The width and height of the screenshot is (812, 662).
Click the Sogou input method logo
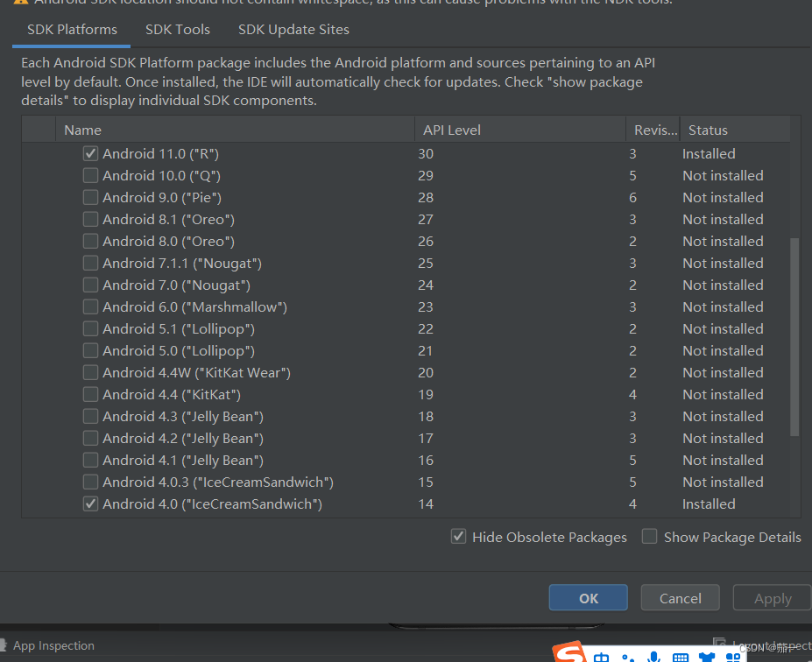click(569, 653)
